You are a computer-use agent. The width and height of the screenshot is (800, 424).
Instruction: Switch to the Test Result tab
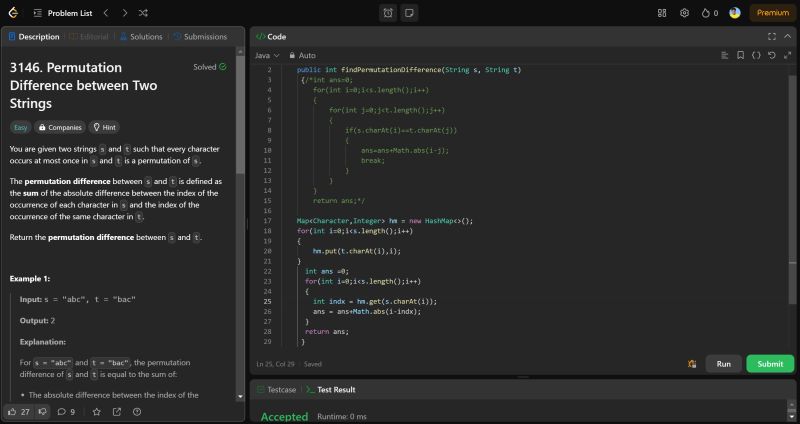tap(331, 390)
